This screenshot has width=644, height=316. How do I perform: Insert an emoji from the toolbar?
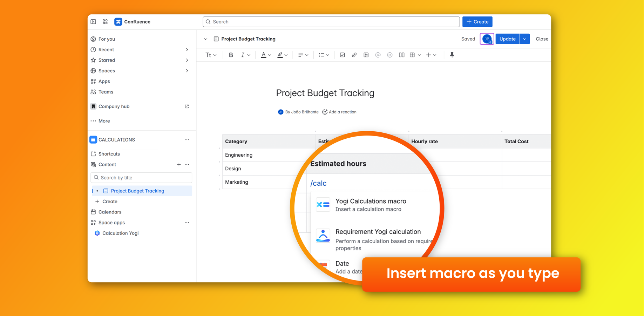pyautogui.click(x=390, y=55)
